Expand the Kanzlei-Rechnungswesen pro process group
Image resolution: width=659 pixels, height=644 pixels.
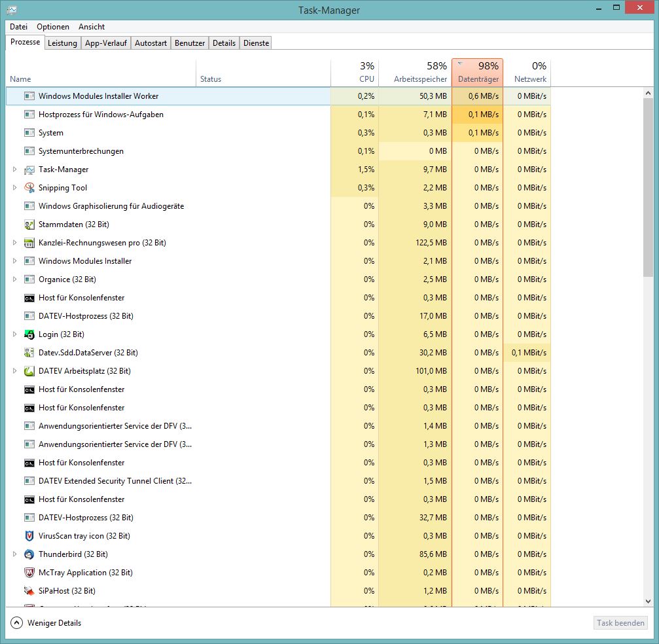(x=14, y=243)
